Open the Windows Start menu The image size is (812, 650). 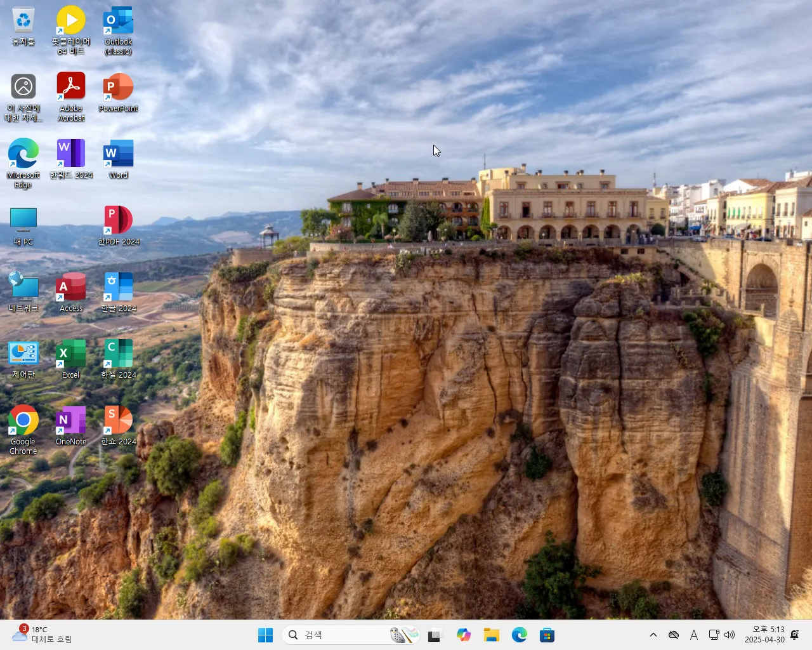pyautogui.click(x=265, y=635)
